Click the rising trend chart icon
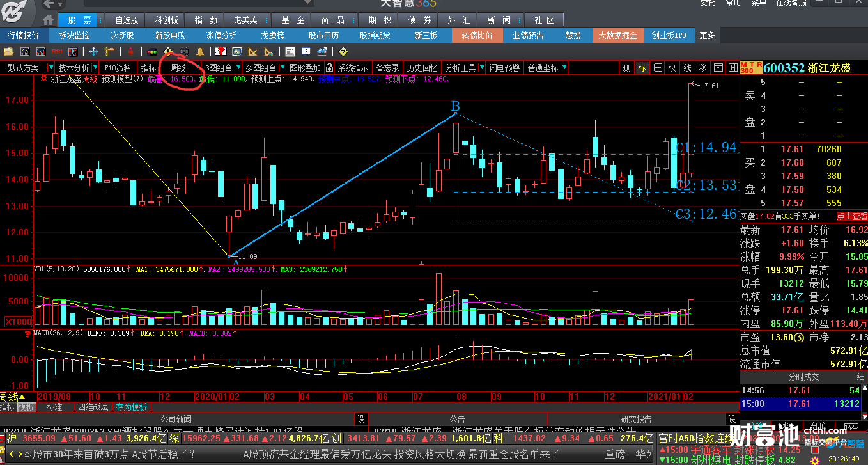Viewport: 868px width, 465px height. tap(322, 51)
